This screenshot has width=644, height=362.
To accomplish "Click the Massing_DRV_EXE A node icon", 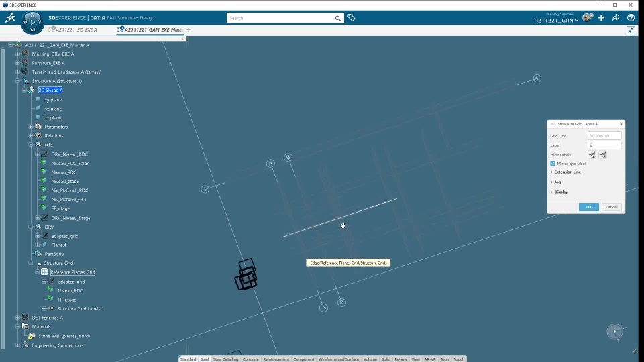I will tap(25, 54).
